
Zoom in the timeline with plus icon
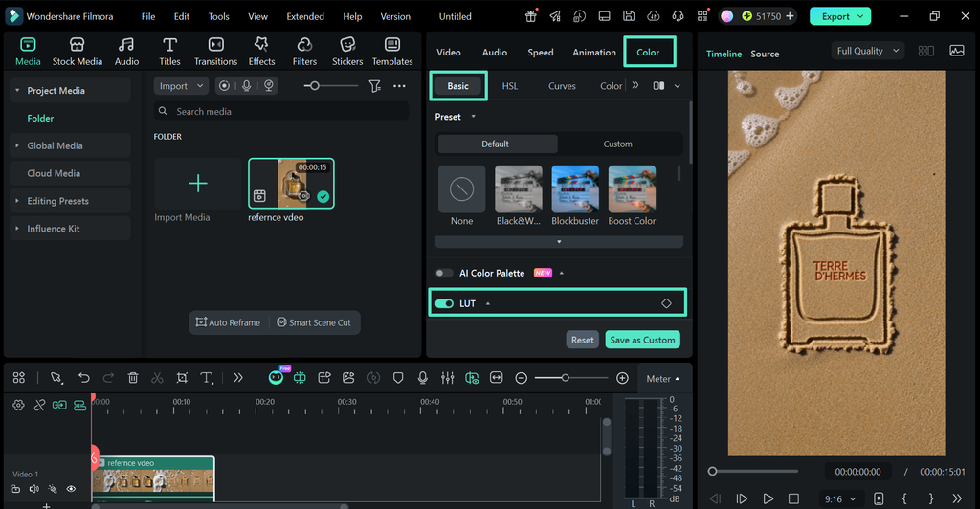(622, 378)
